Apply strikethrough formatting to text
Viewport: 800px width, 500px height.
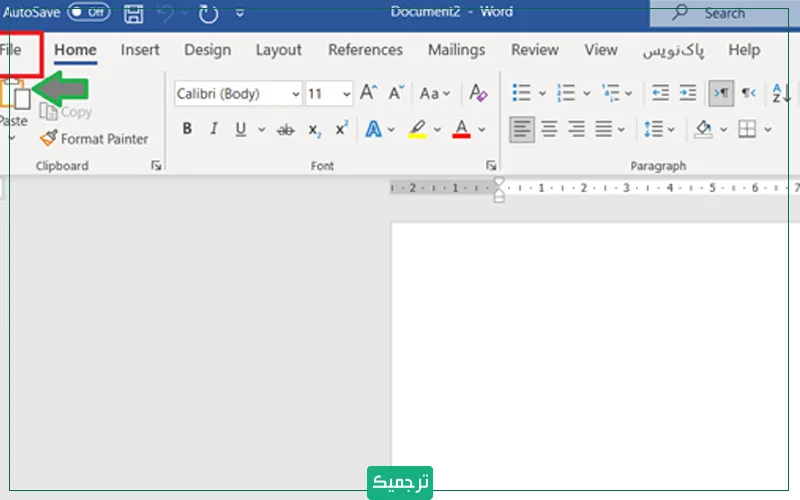pyautogui.click(x=286, y=129)
